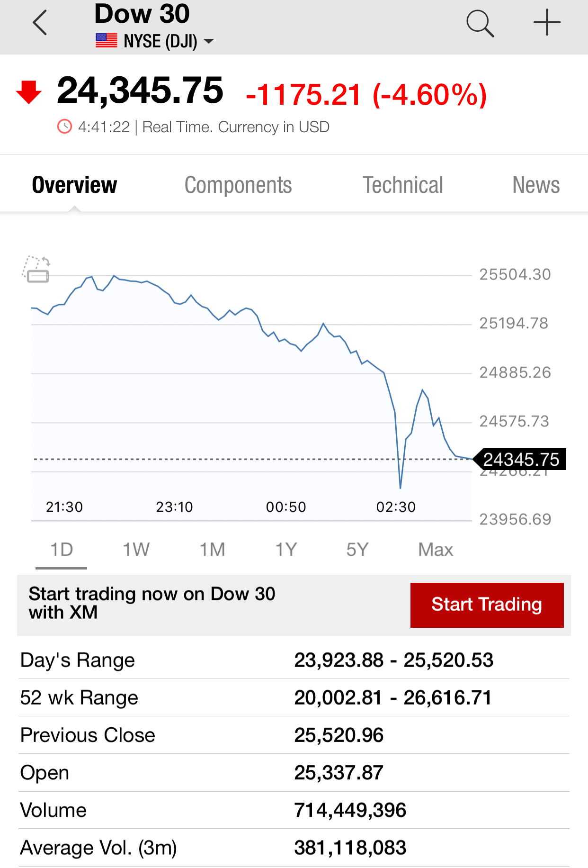Image resolution: width=588 pixels, height=868 pixels.
Task: Show the 1Y chart range
Action: coord(286,550)
